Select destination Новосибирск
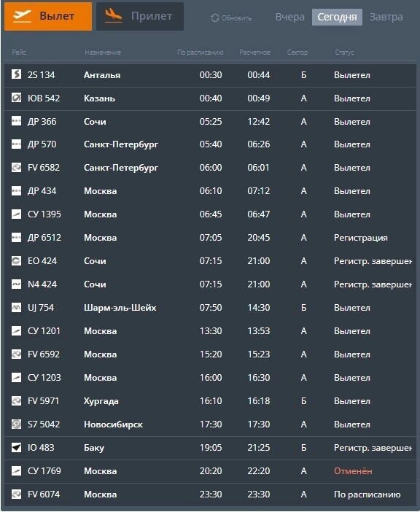The image size is (420, 512). coord(113,424)
